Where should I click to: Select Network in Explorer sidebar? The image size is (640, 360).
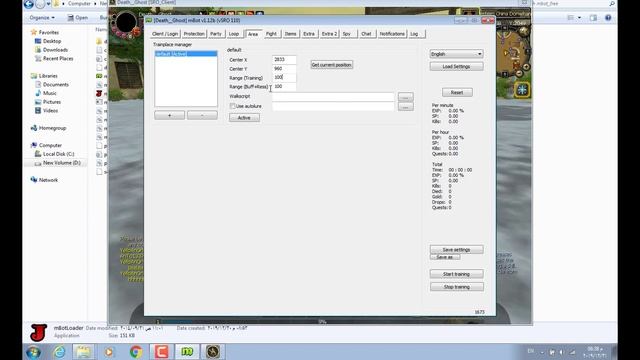pos(48,180)
